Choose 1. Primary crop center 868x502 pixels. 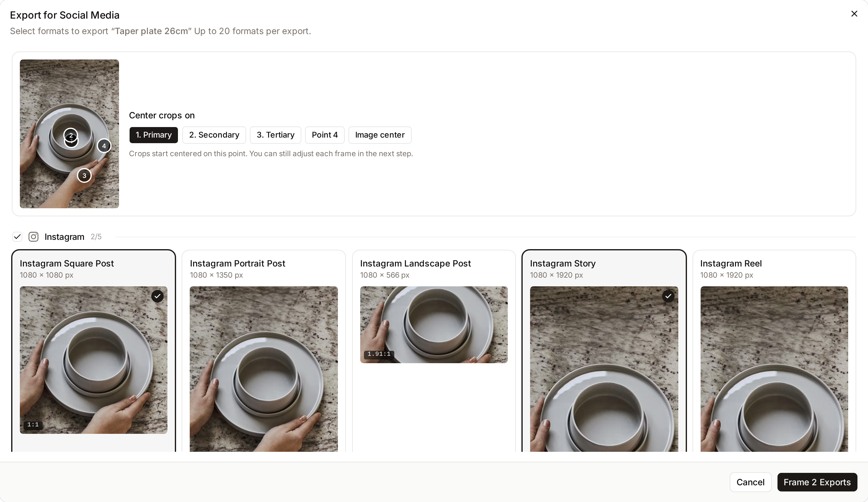point(154,135)
